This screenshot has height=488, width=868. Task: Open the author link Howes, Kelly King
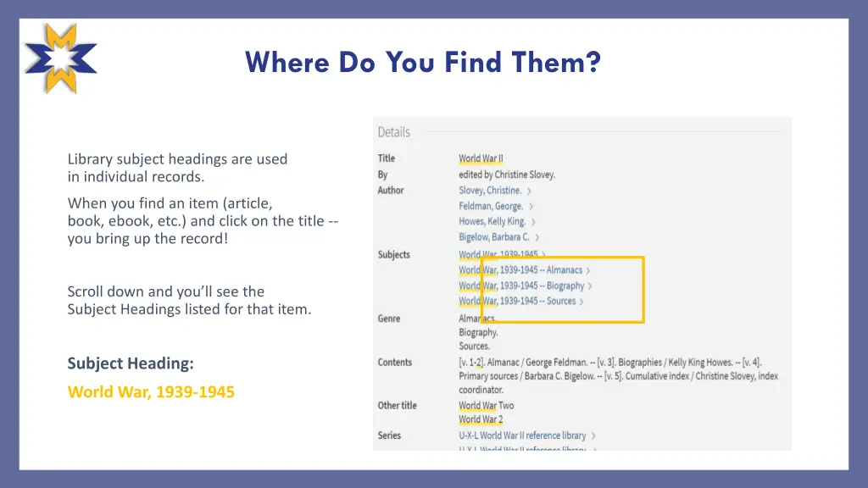click(x=492, y=221)
